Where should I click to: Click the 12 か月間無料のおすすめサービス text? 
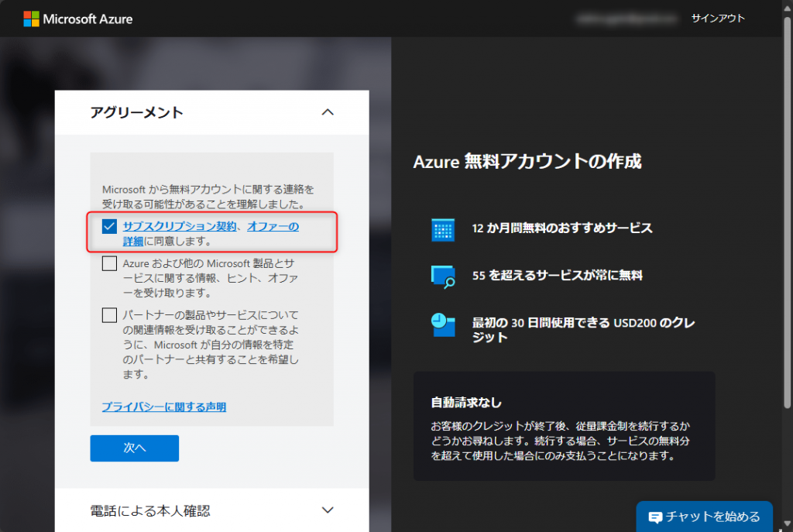pos(562,228)
